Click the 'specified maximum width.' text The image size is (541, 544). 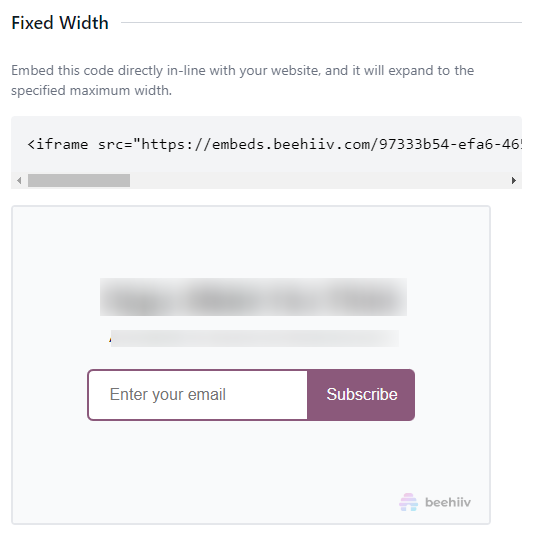tap(91, 91)
